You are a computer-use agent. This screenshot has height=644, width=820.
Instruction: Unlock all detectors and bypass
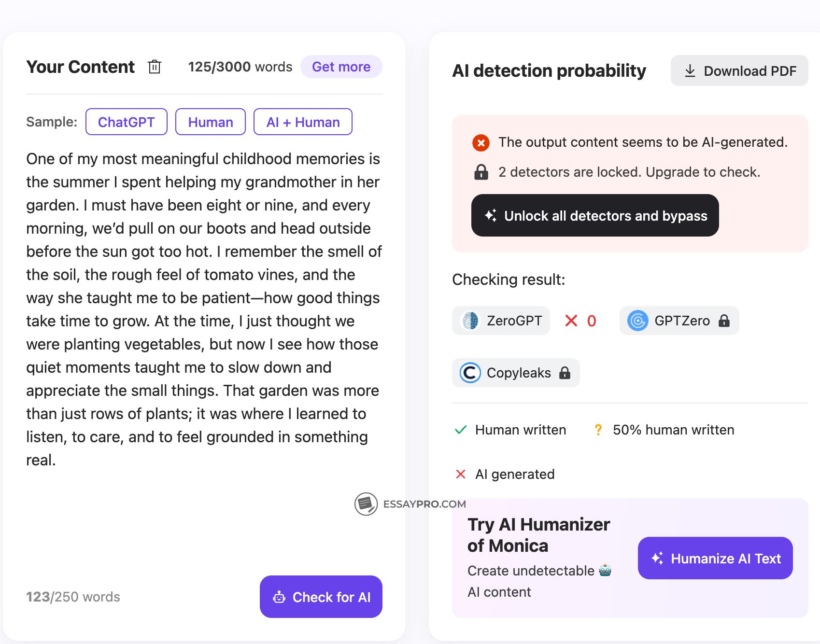[x=595, y=216]
